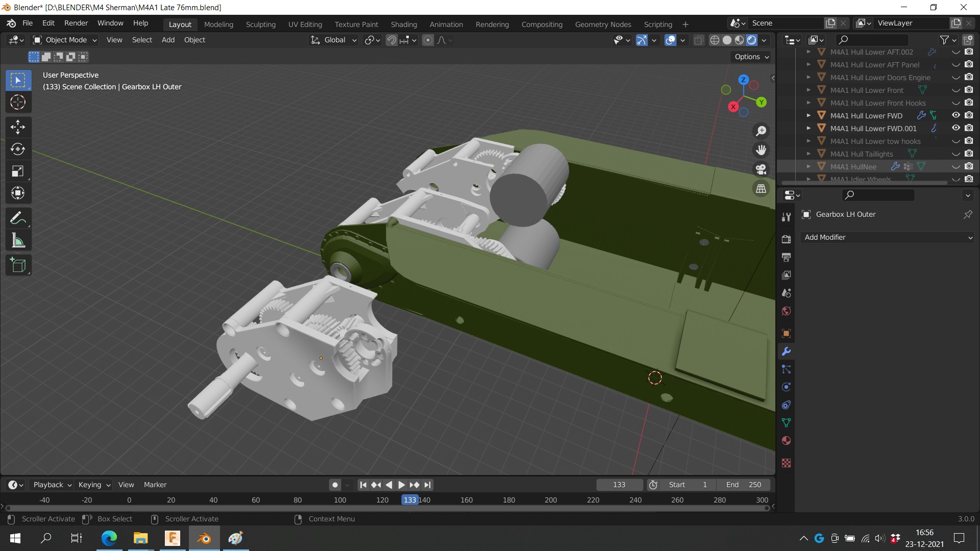This screenshot has width=980, height=551.
Task: Activate the Annotate pencil tool
Action: (x=18, y=218)
